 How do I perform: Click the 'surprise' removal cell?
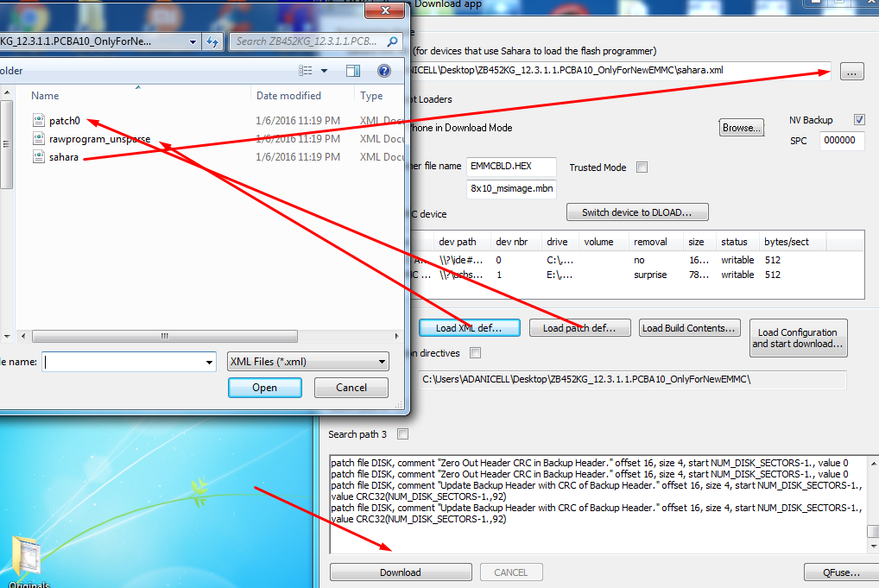(650, 275)
